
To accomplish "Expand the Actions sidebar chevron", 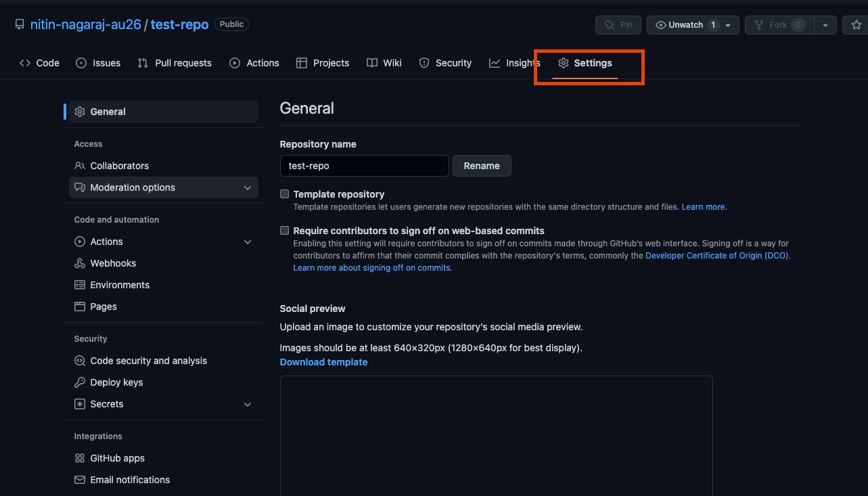I will pyautogui.click(x=248, y=242).
